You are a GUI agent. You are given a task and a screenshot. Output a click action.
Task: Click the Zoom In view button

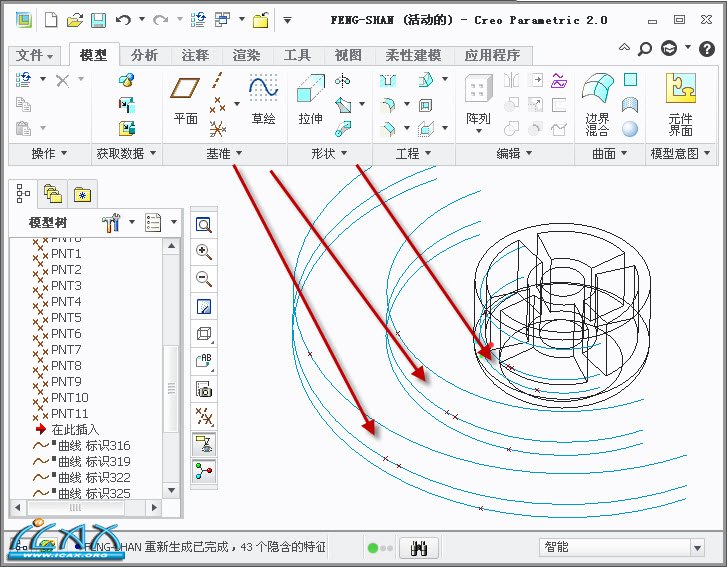tap(204, 253)
